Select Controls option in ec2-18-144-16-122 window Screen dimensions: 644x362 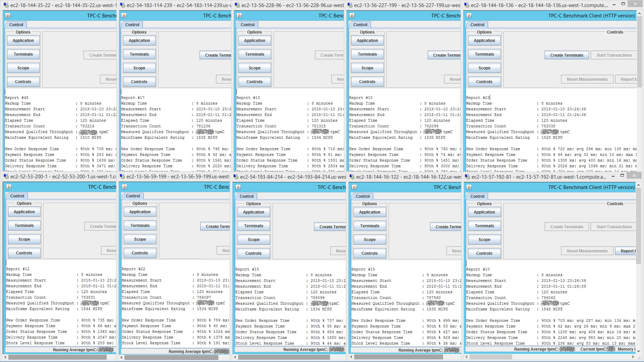coord(370,253)
